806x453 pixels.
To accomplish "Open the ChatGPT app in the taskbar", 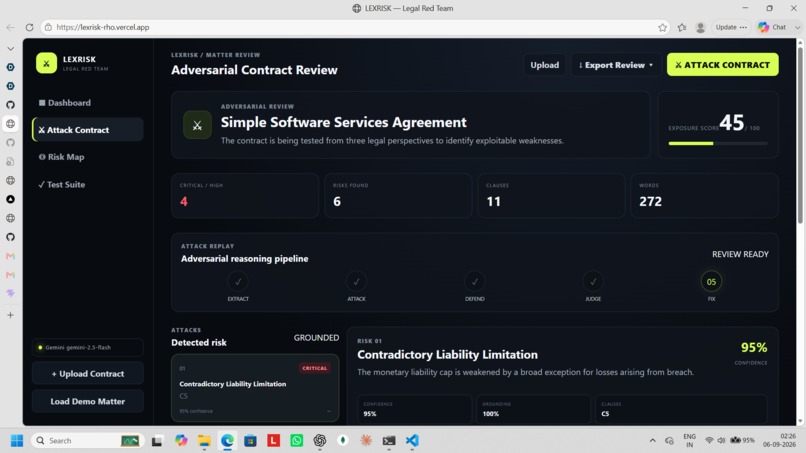I will (320, 441).
